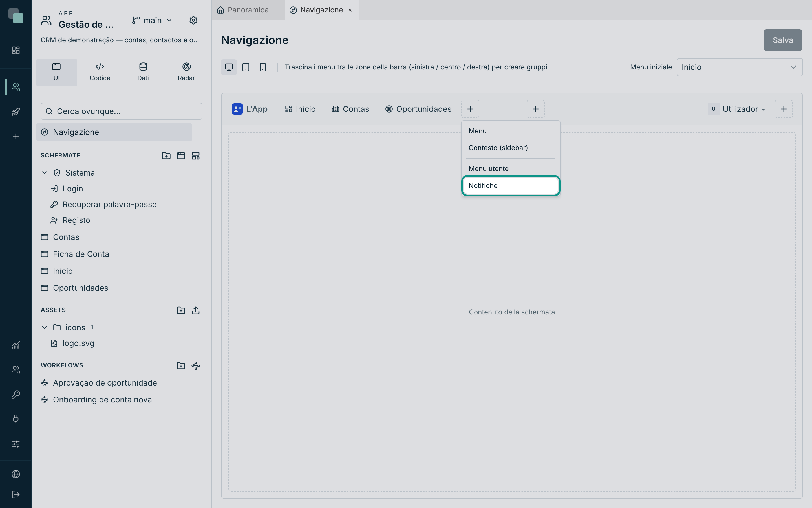The image size is (812, 508).
Task: Open the app settings gear icon
Action: coord(193,21)
